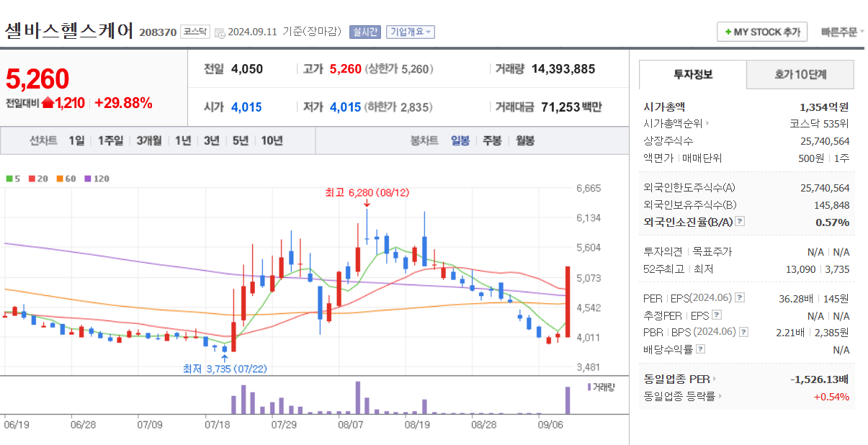This screenshot has height=445, width=868.
Task: Open help icon next to 외국인소진율(B/A)
Action: click(x=740, y=222)
